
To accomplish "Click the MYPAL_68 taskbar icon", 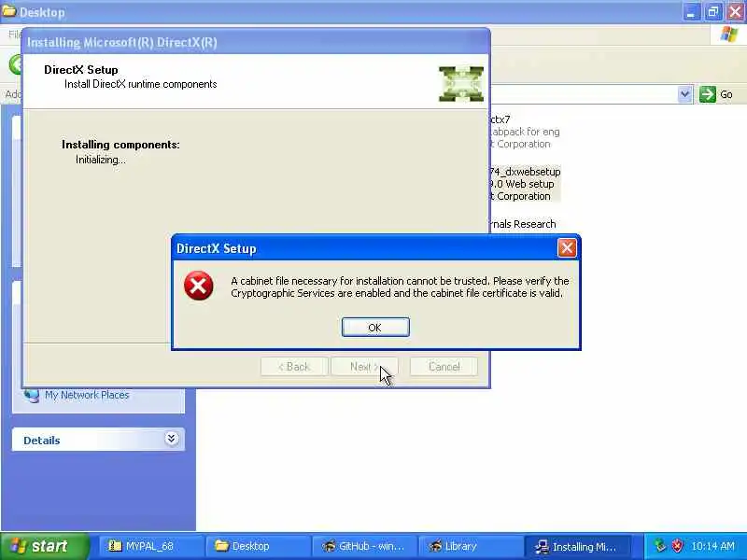I will pyautogui.click(x=114, y=546).
